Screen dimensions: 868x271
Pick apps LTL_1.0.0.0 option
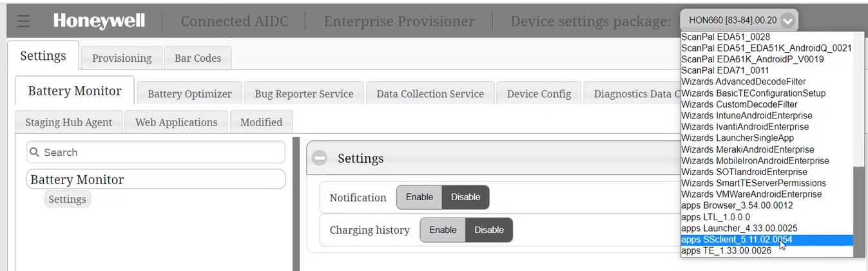[x=767, y=217]
